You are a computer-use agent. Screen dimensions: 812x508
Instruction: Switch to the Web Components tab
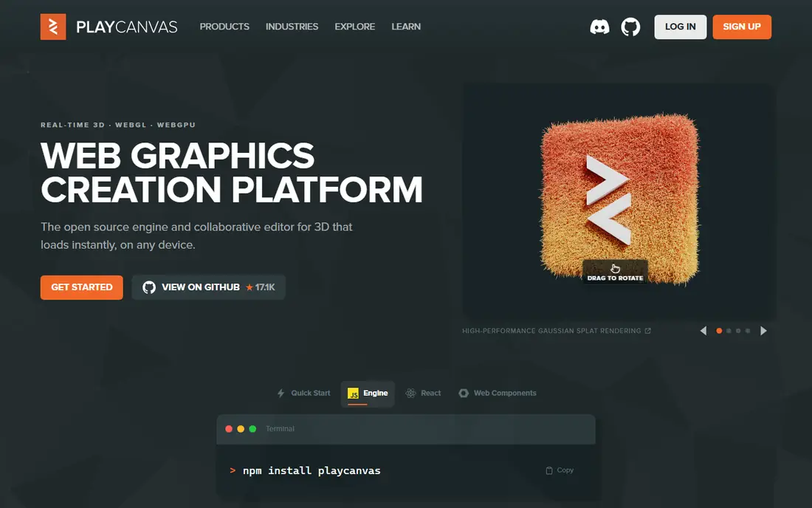pyautogui.click(x=497, y=393)
